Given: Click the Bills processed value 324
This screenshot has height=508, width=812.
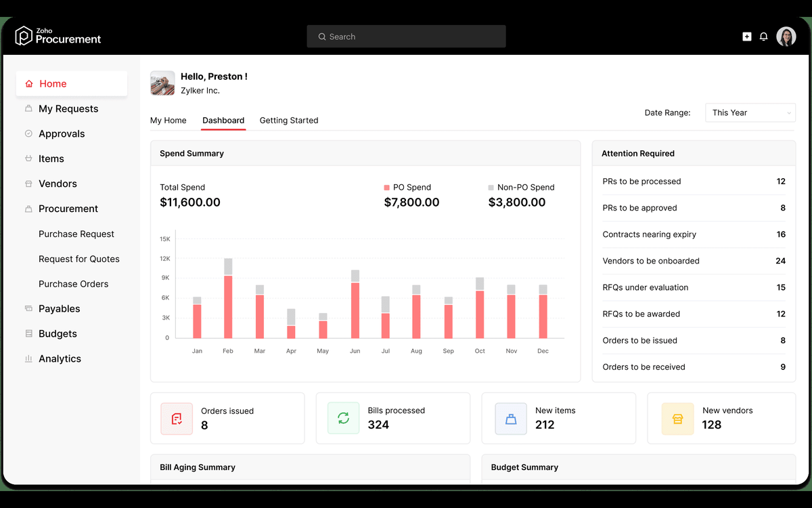Looking at the screenshot, I should (x=378, y=425).
